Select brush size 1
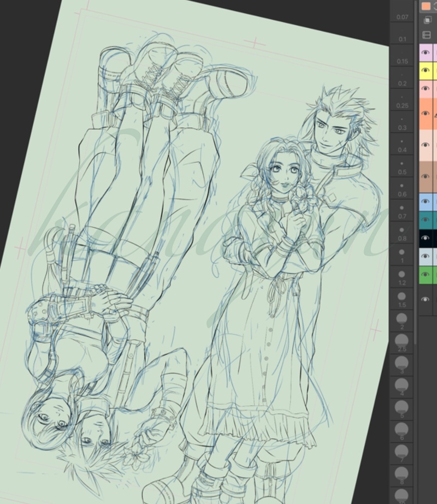 (x=402, y=255)
